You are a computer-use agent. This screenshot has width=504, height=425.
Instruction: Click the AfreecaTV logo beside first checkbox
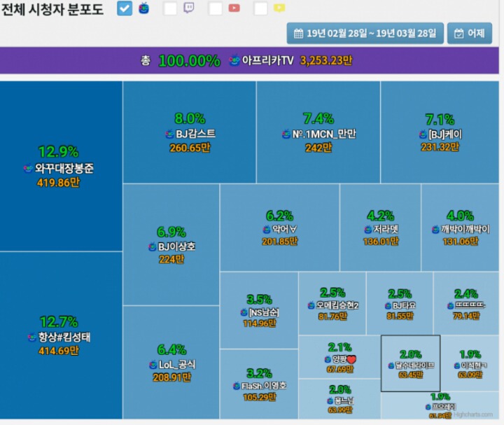(x=144, y=8)
